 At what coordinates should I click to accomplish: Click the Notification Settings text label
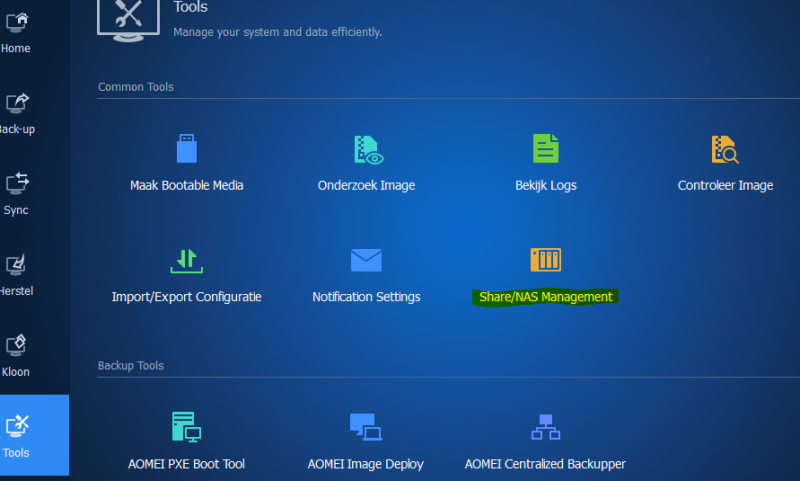point(366,297)
